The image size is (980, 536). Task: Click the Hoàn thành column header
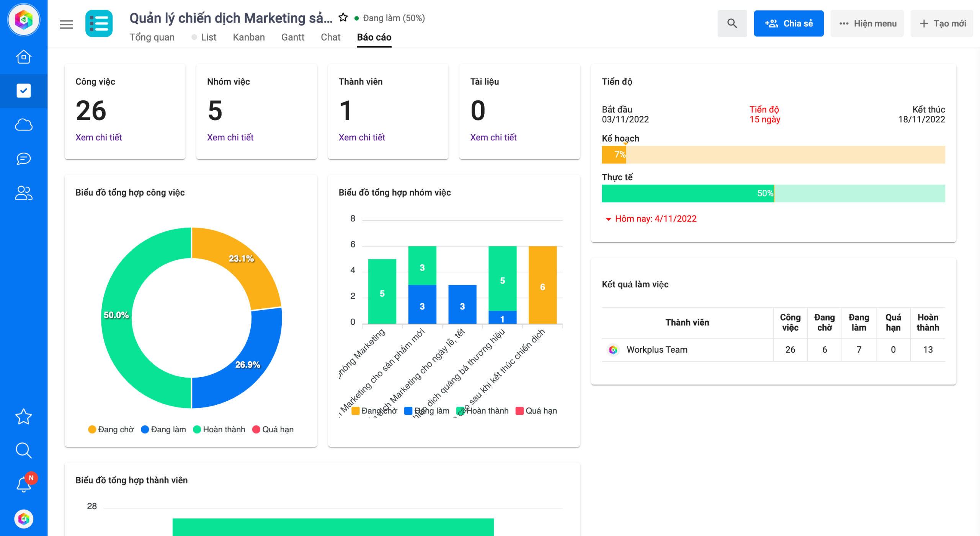(x=928, y=323)
